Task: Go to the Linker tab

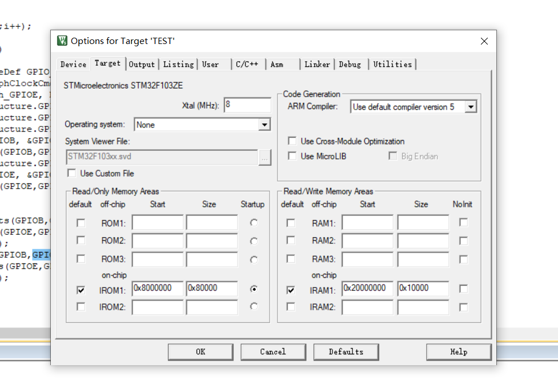Action: tap(317, 65)
